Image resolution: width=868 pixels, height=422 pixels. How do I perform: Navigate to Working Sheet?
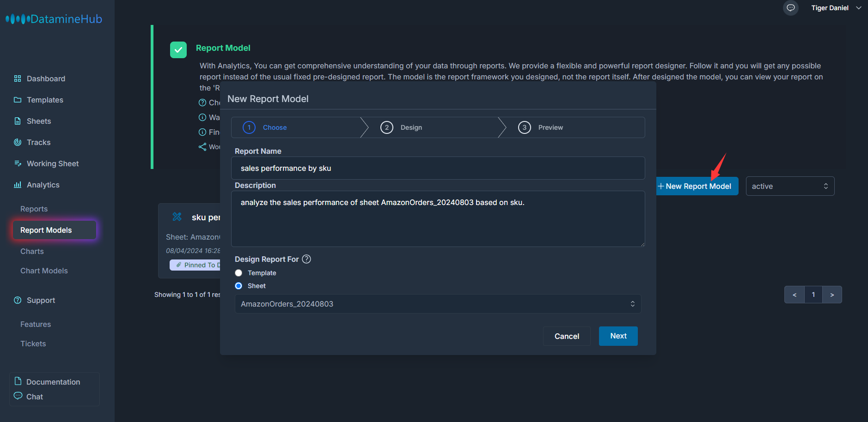53,163
